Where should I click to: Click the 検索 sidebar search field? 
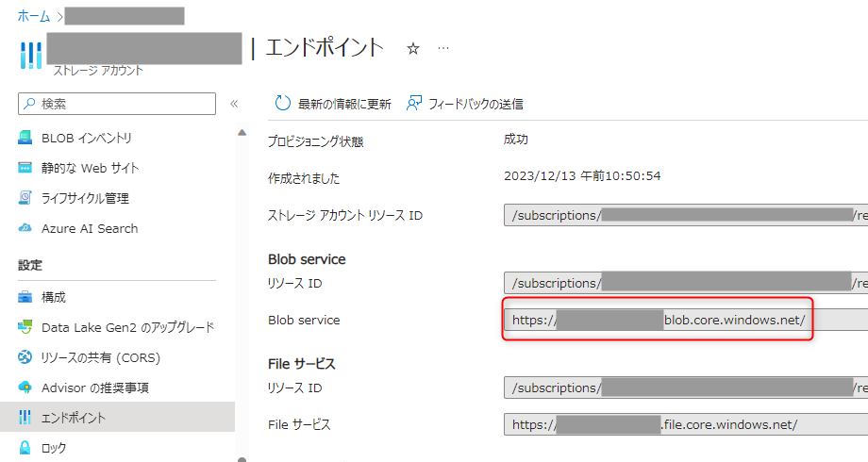pos(117,104)
